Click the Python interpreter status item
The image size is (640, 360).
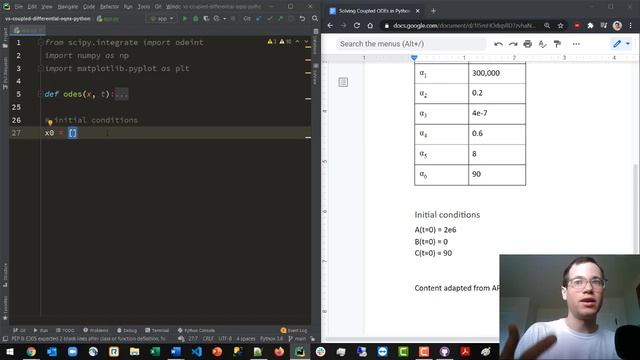click(x=271, y=339)
